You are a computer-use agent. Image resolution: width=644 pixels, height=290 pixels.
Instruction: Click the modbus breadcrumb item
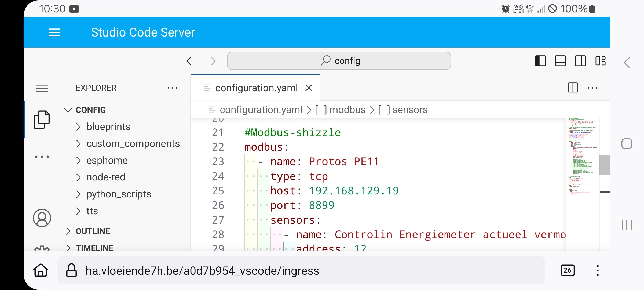[x=347, y=110]
